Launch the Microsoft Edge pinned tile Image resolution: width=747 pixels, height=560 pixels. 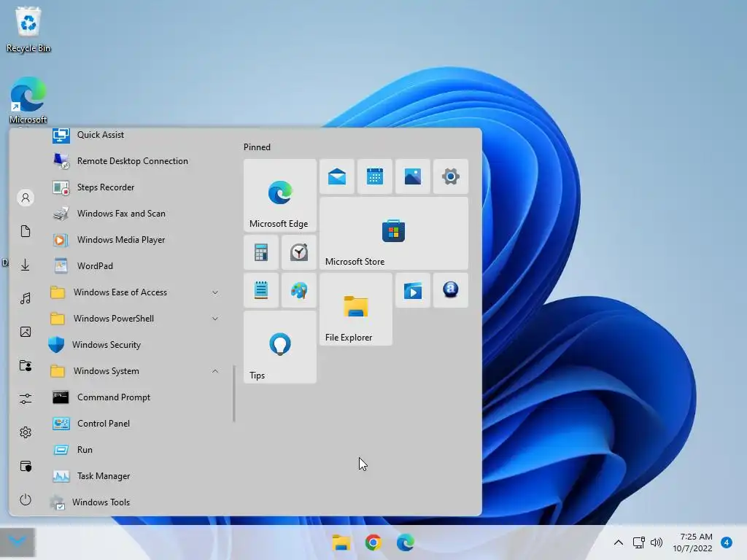279,195
